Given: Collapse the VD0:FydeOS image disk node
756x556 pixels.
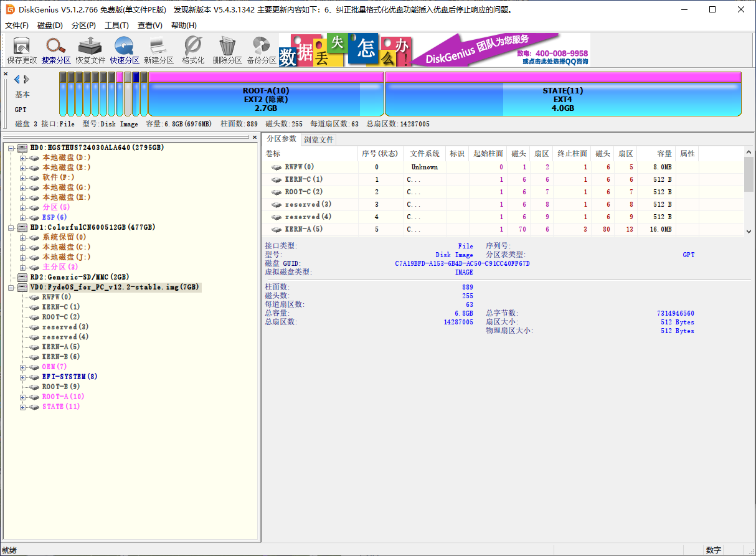Looking at the screenshot, I should tap(11, 288).
